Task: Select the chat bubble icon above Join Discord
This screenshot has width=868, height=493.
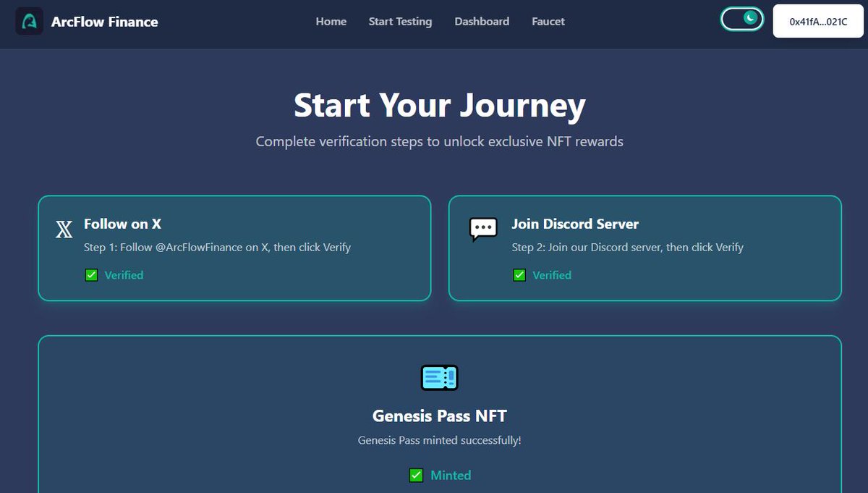Action: tap(485, 229)
